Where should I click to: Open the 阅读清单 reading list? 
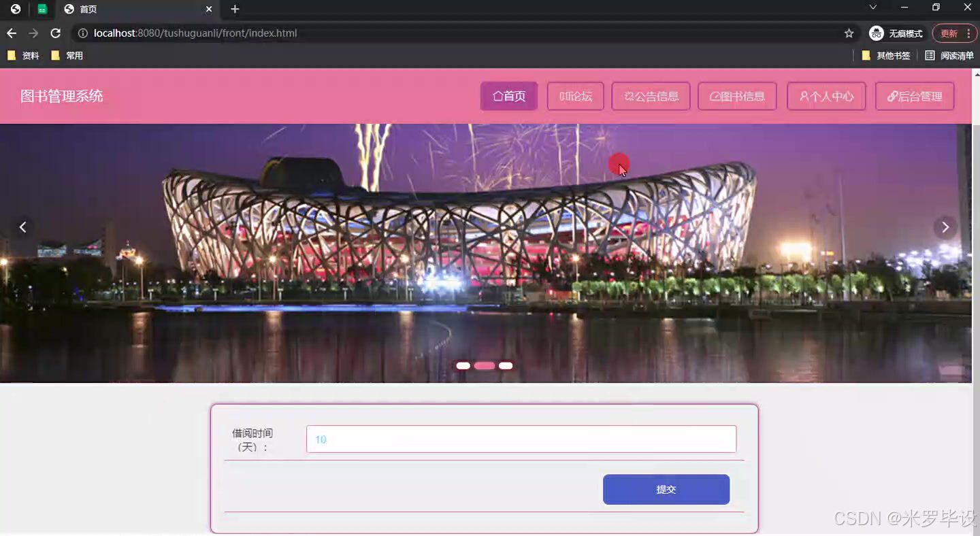click(x=949, y=56)
